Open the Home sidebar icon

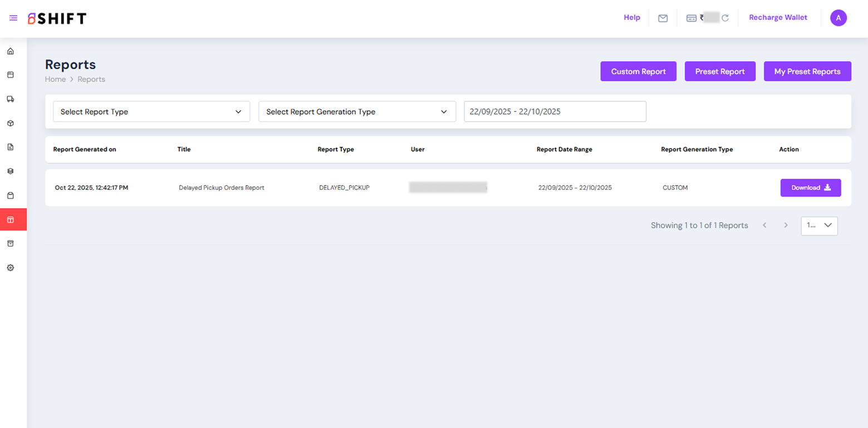[10, 51]
